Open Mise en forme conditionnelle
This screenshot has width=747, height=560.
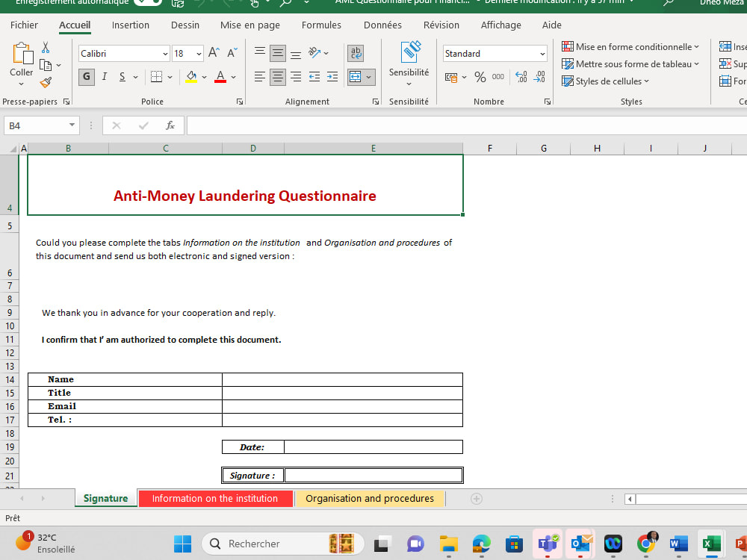pos(630,46)
